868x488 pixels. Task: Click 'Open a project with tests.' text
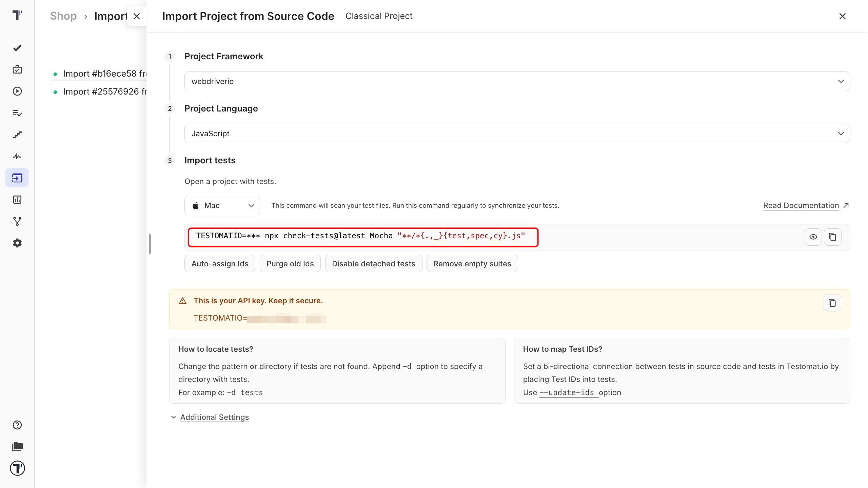pyautogui.click(x=230, y=181)
